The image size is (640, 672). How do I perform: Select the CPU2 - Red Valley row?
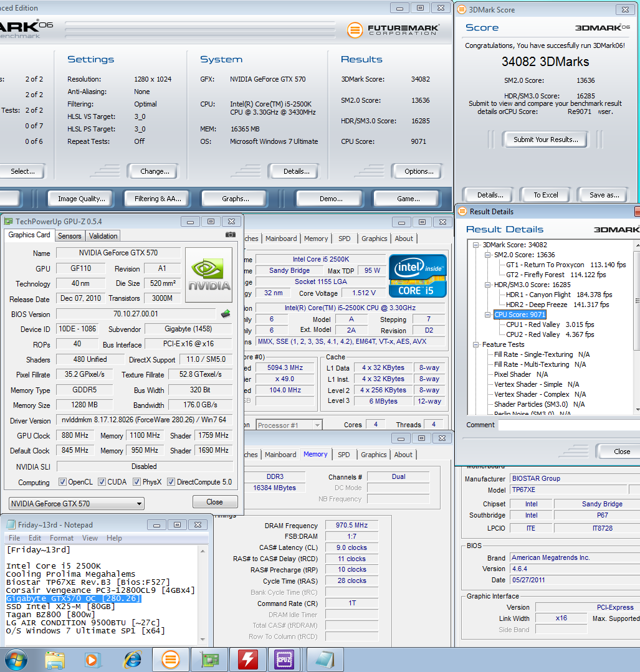[x=550, y=334]
